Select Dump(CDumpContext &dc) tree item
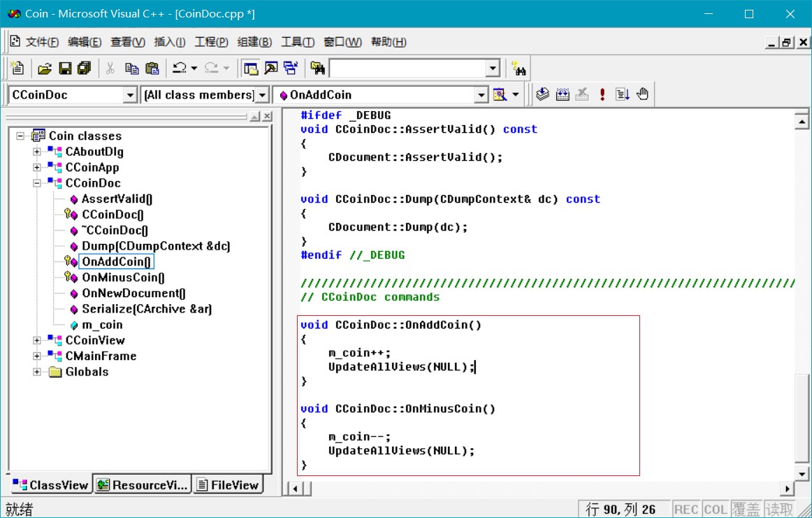Viewport: 812px width, 518px height. [x=156, y=246]
